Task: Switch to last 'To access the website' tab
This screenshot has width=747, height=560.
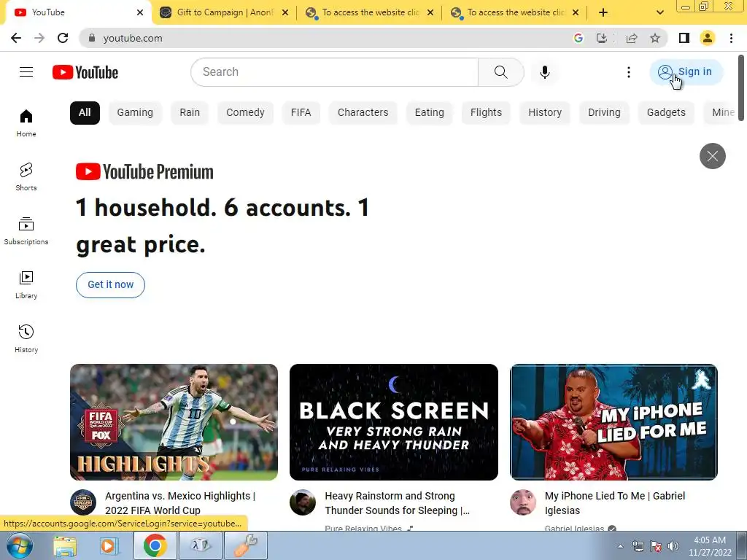Action: tap(514, 12)
